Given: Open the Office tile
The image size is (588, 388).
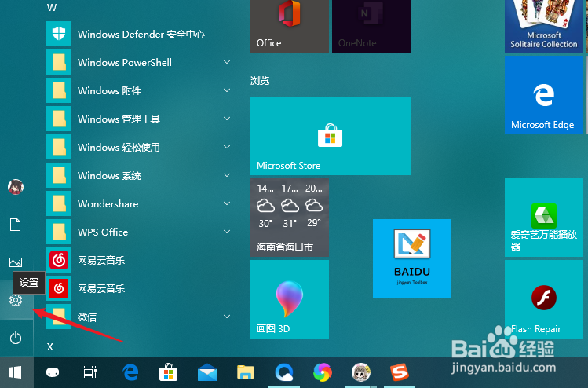Looking at the screenshot, I should pyautogui.click(x=290, y=26).
